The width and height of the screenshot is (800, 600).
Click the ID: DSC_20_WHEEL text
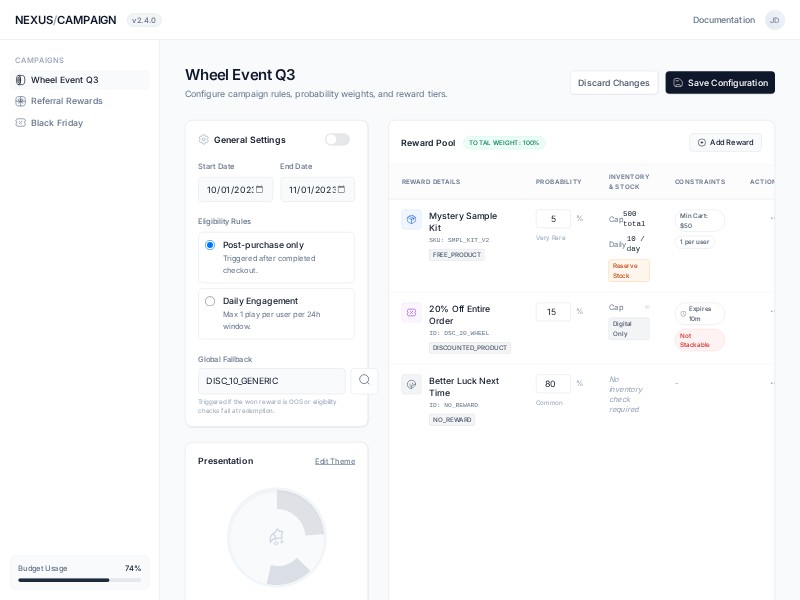459,333
